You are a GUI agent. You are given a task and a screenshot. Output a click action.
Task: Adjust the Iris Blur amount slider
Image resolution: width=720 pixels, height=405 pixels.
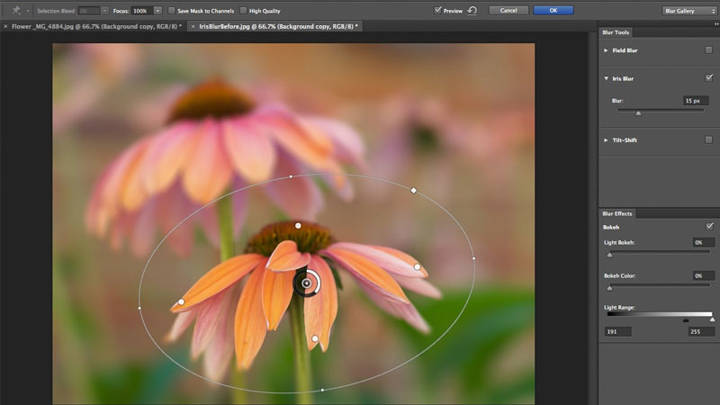point(638,112)
